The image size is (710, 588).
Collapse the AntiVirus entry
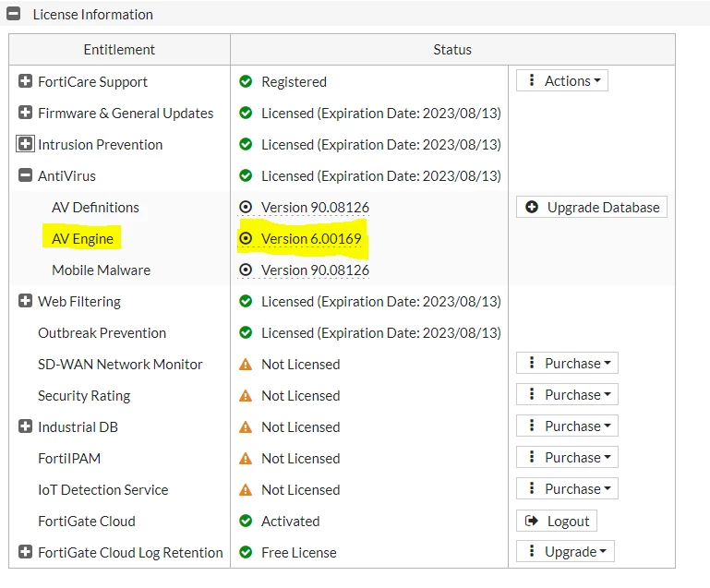point(25,175)
